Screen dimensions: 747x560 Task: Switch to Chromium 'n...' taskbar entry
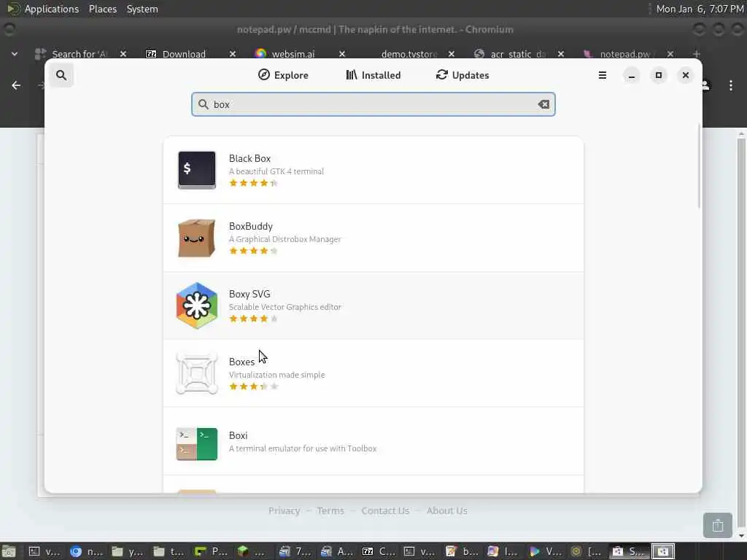click(x=87, y=551)
